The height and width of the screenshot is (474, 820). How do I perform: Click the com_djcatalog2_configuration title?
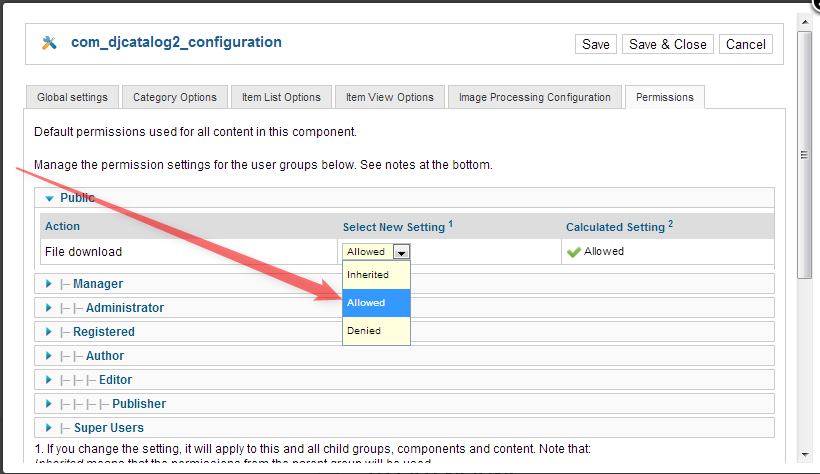pyautogui.click(x=176, y=42)
